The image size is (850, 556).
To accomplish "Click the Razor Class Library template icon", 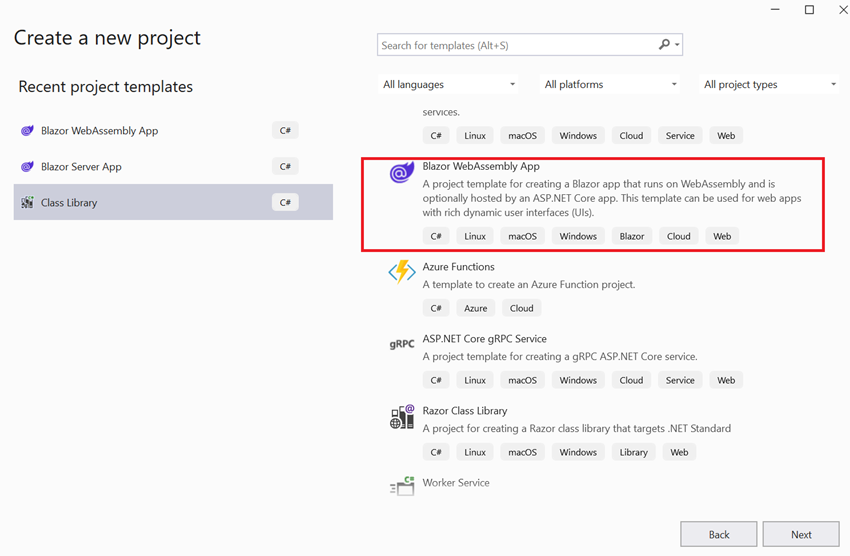I will pyautogui.click(x=402, y=417).
